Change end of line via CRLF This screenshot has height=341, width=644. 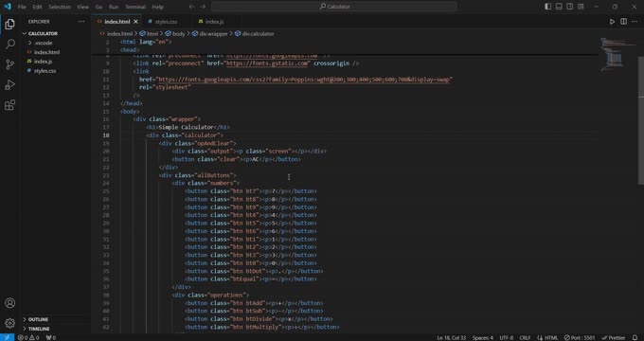(525, 338)
